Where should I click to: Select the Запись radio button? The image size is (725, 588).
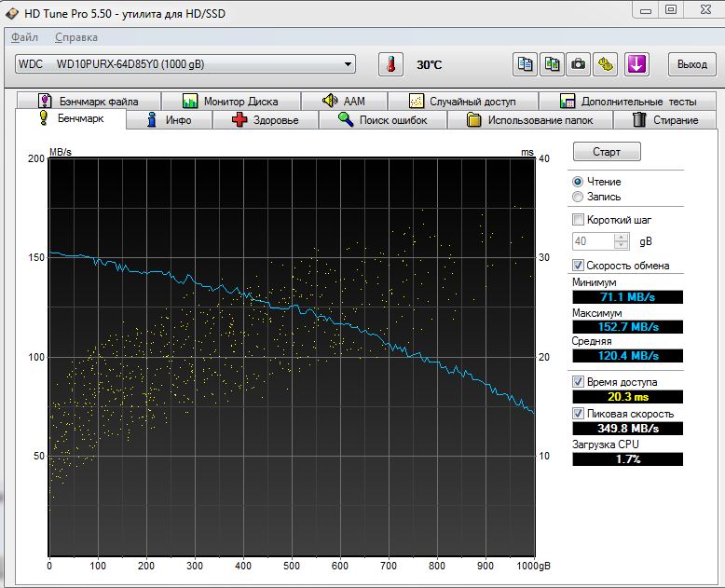[x=578, y=197]
